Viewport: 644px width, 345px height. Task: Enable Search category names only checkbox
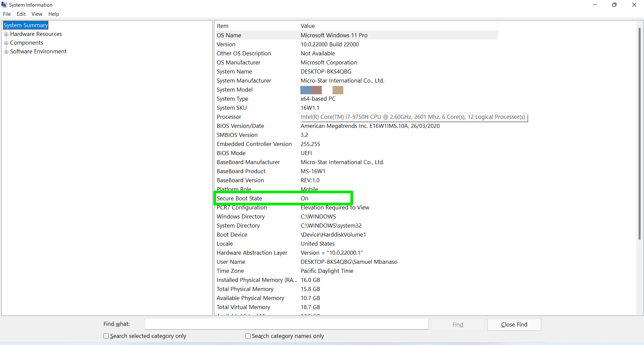(x=248, y=336)
